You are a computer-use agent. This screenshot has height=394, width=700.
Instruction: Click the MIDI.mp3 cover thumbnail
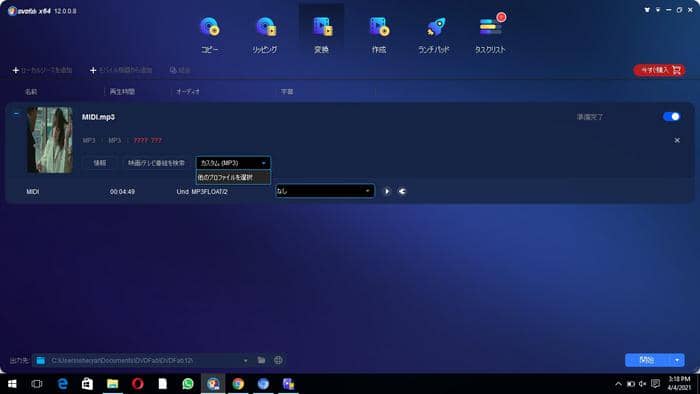(50, 140)
